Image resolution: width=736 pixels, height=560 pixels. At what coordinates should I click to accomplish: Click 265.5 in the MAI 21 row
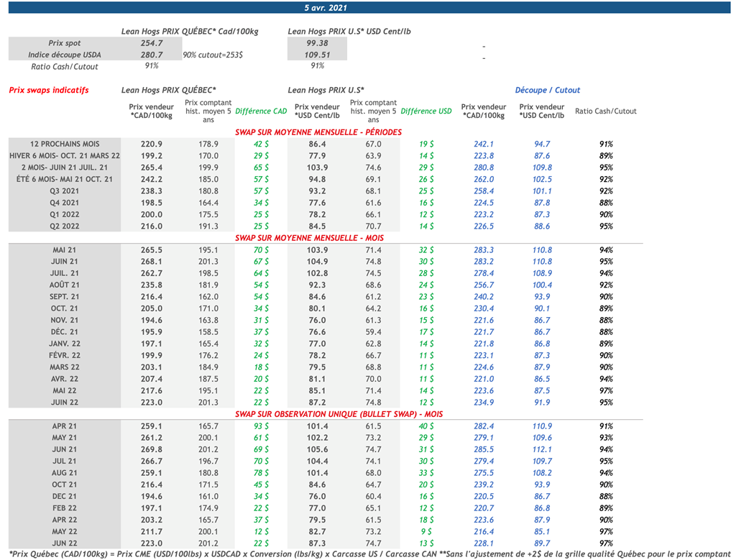coord(151,250)
